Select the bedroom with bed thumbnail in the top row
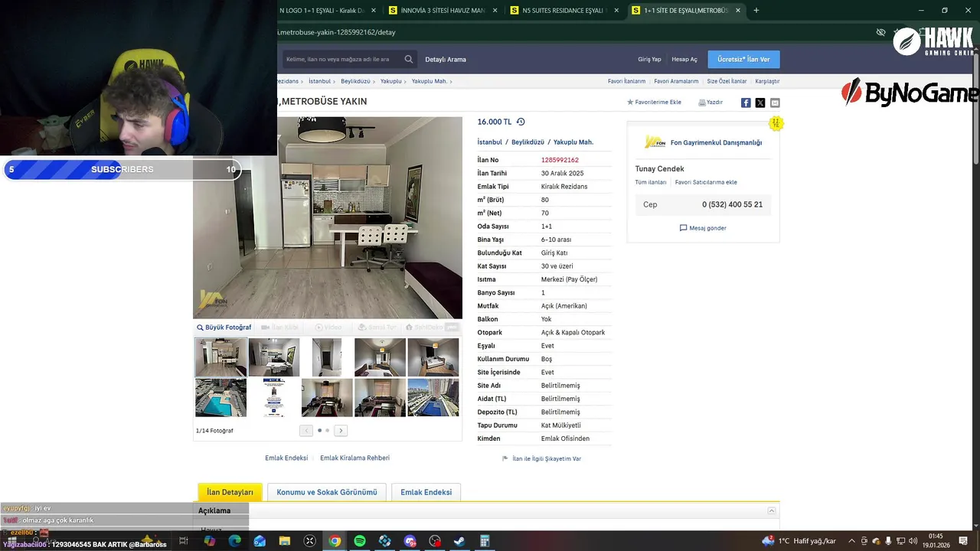This screenshot has width=980, height=551. point(433,357)
